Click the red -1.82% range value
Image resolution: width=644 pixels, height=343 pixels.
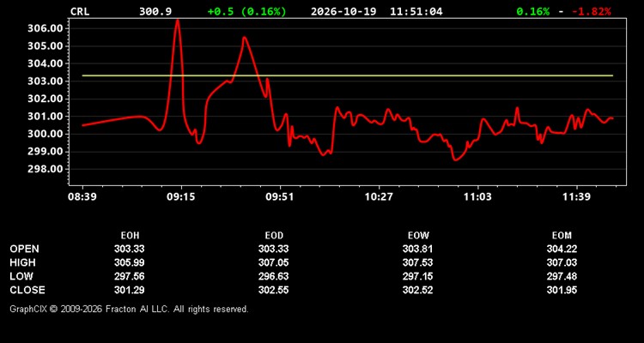point(592,11)
